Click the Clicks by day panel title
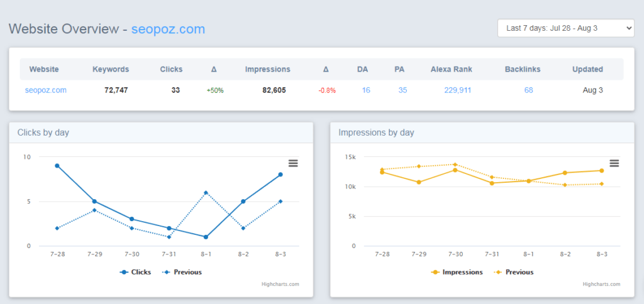644x304 pixels. click(x=43, y=133)
